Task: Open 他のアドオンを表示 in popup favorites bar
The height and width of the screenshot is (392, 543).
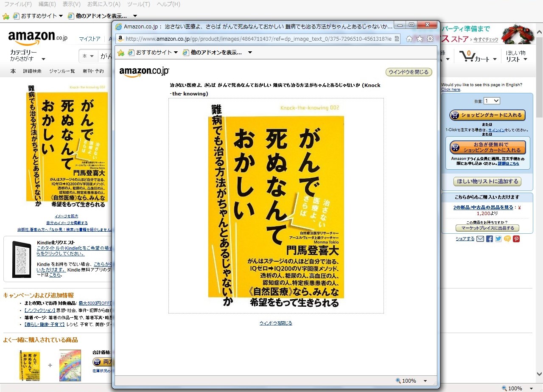Action: click(212, 53)
